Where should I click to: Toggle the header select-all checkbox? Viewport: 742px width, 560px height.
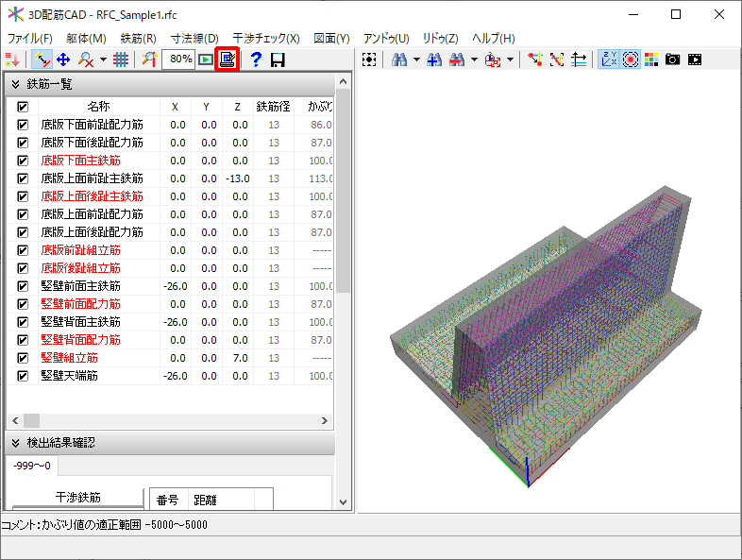pyautogui.click(x=23, y=107)
